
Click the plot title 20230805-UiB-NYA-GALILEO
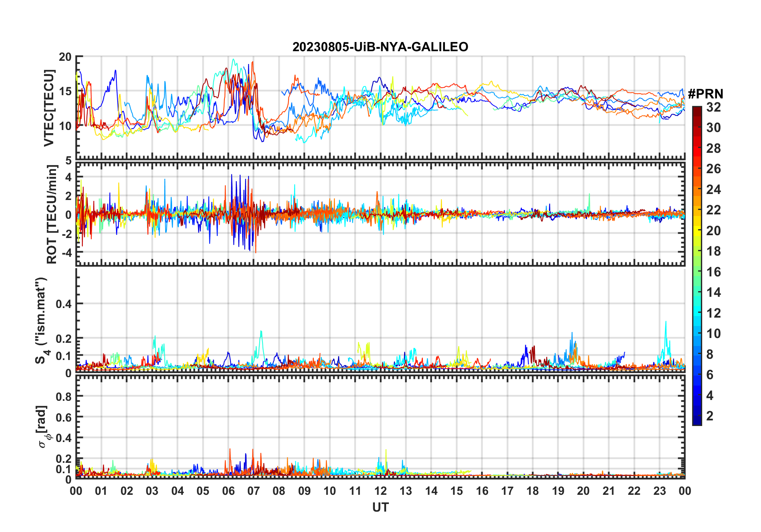point(380,47)
